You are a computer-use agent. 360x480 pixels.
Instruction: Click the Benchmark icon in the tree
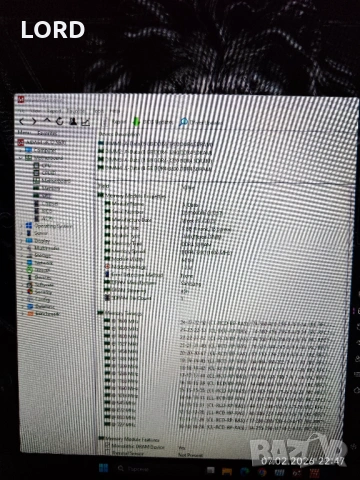click(30, 314)
